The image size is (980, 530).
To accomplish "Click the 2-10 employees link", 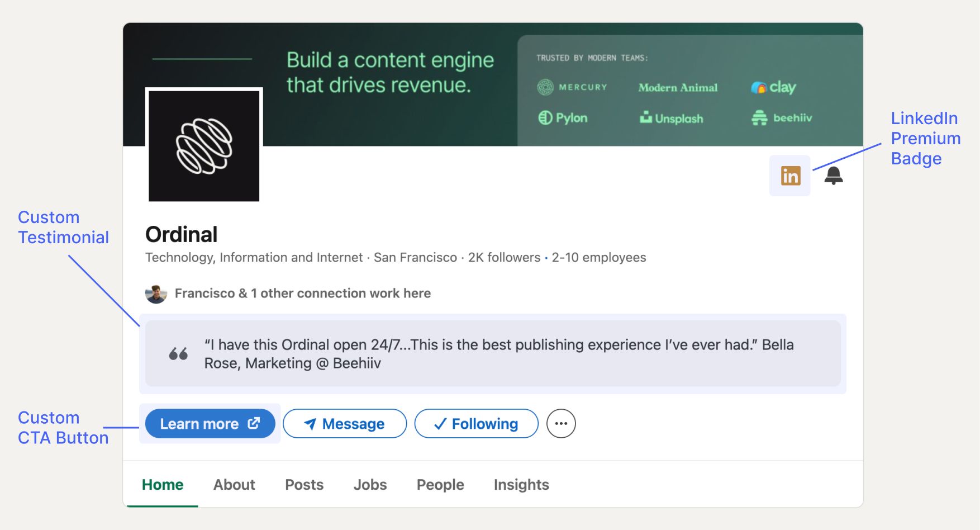I will [599, 258].
